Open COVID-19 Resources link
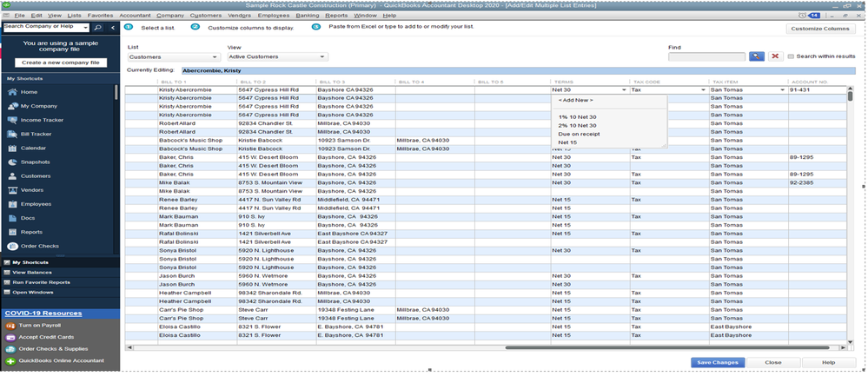Screen dimensions: 868x376 43,313
